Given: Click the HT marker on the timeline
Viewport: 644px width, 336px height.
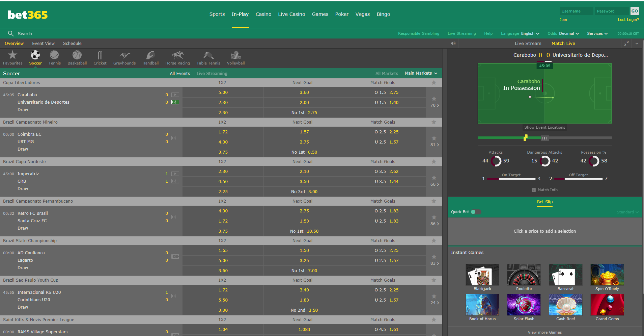Looking at the screenshot, I should tap(544, 138).
